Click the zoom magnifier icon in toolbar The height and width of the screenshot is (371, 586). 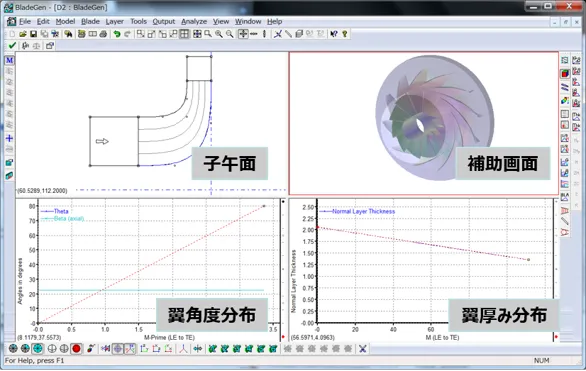208,34
